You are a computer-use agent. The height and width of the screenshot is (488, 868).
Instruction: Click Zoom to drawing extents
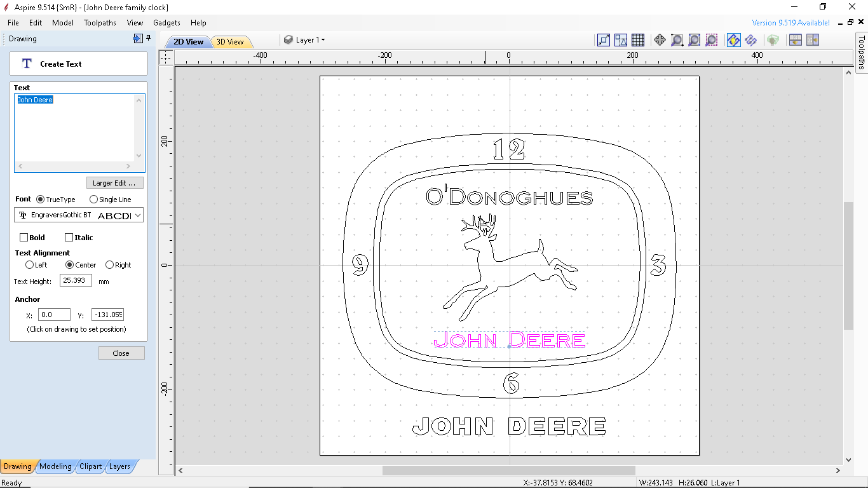pos(693,39)
